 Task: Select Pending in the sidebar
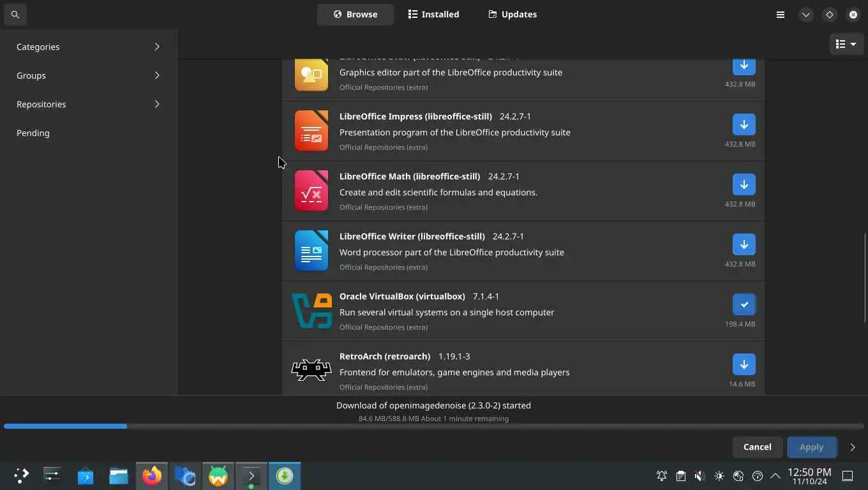coord(88,133)
